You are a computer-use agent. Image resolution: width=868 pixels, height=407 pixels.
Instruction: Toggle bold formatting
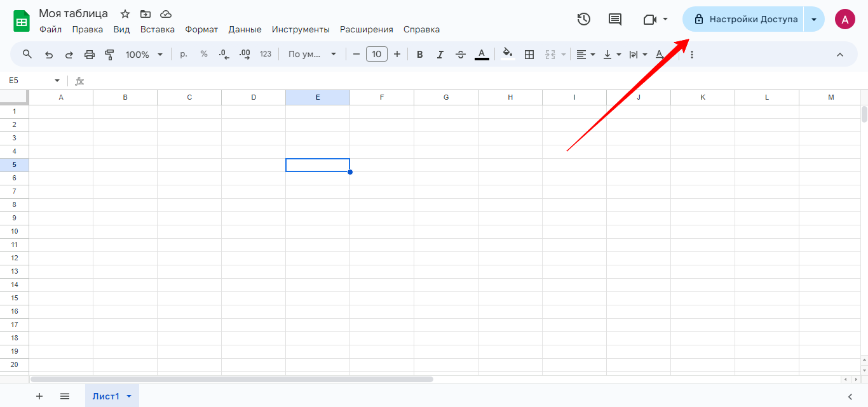click(419, 55)
